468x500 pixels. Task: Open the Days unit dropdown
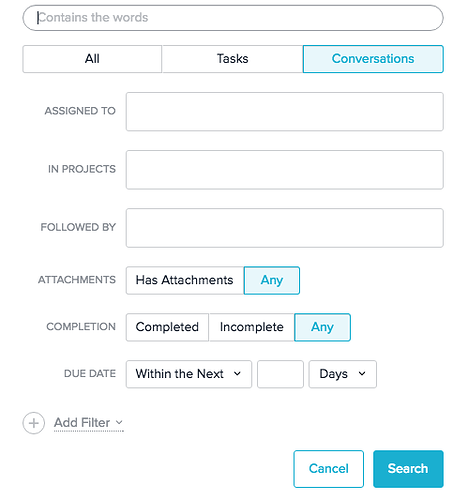point(343,374)
